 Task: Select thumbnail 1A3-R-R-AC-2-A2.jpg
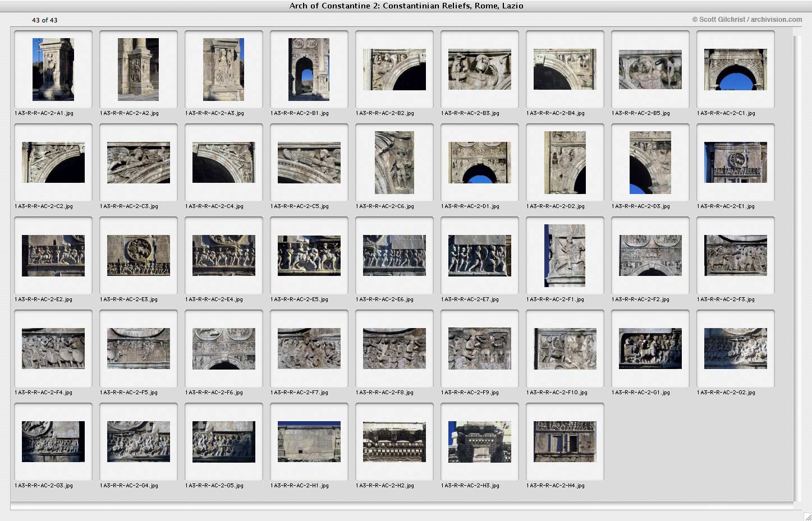click(x=139, y=70)
